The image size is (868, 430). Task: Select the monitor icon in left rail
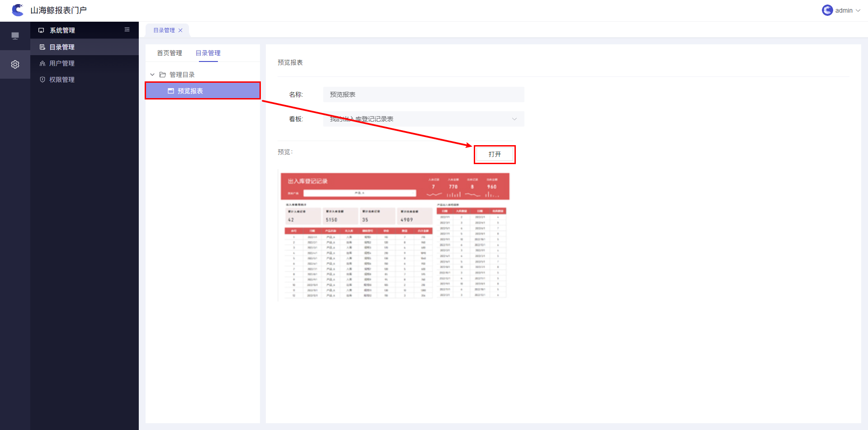point(15,36)
